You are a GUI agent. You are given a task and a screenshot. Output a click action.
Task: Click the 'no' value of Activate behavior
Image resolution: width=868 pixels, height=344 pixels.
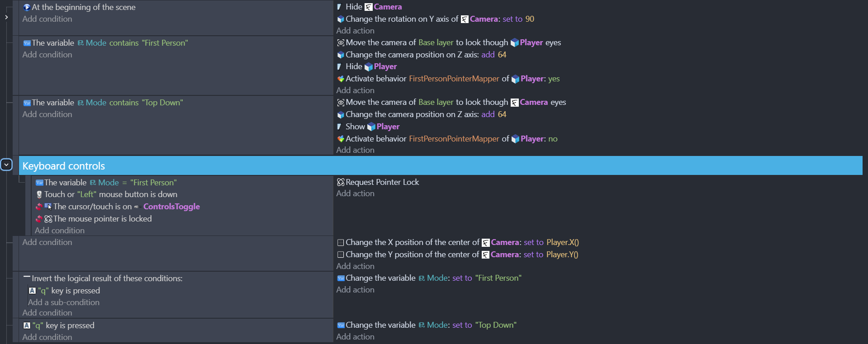click(x=553, y=139)
